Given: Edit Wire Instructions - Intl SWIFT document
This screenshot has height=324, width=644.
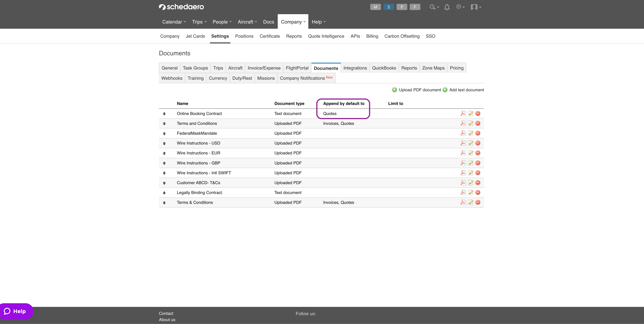Looking at the screenshot, I should click(x=471, y=173).
